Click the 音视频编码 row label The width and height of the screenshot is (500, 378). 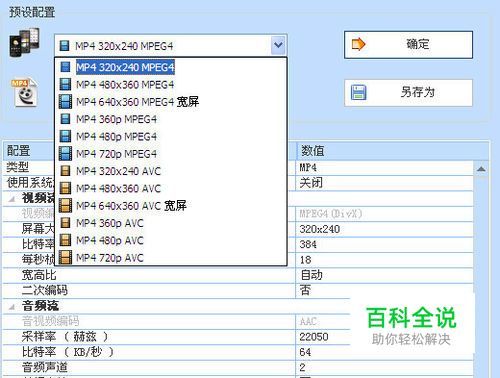click(x=50, y=321)
